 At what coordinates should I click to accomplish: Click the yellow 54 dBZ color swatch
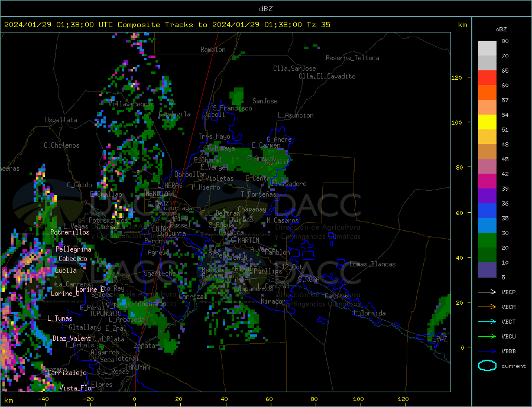click(x=487, y=122)
